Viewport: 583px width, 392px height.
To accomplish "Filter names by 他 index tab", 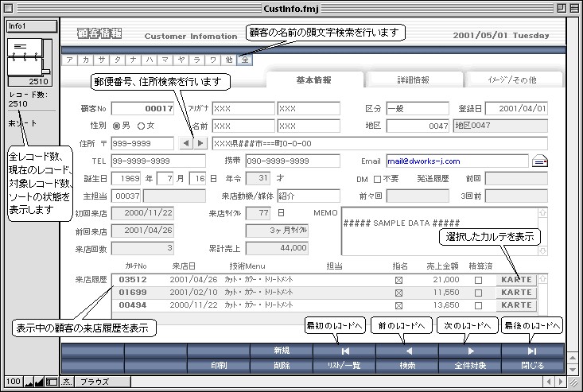I will tap(229, 60).
